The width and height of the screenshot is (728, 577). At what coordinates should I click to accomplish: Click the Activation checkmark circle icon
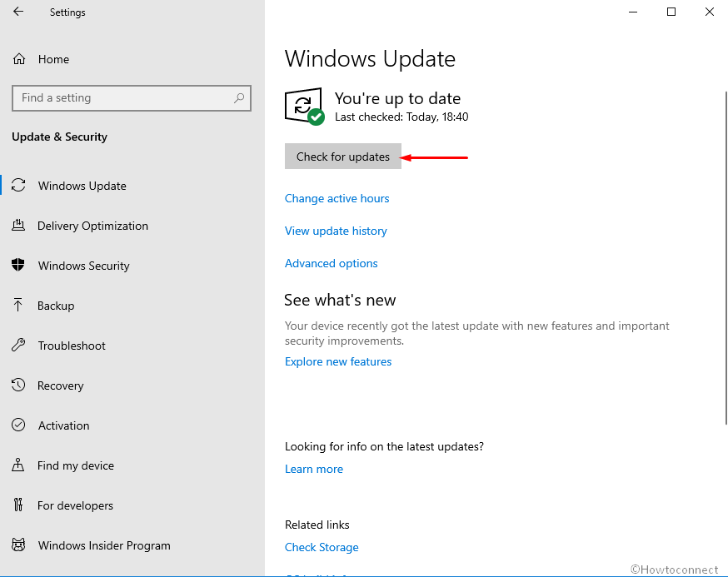pos(18,425)
